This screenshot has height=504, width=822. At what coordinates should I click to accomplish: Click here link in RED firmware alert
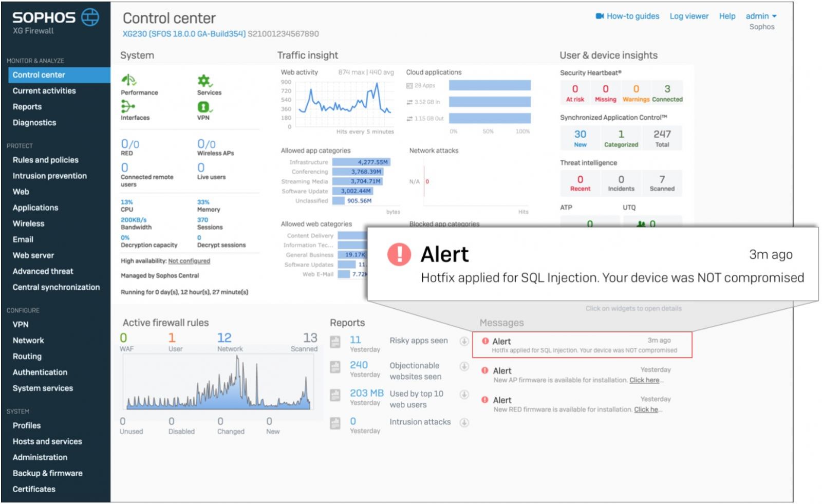point(646,409)
